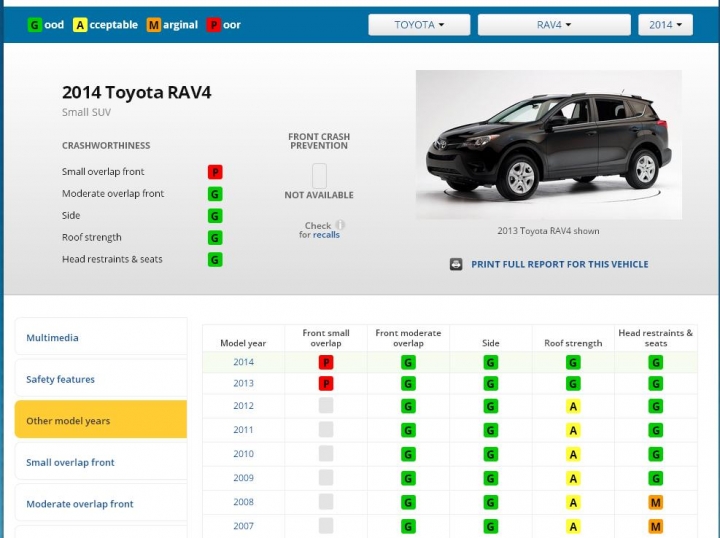
Task: Open the 2014 year dropdown
Action: tap(665, 25)
